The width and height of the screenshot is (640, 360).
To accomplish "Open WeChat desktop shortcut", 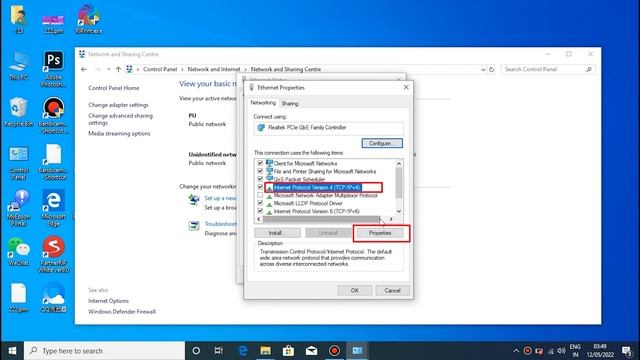I will [18, 251].
